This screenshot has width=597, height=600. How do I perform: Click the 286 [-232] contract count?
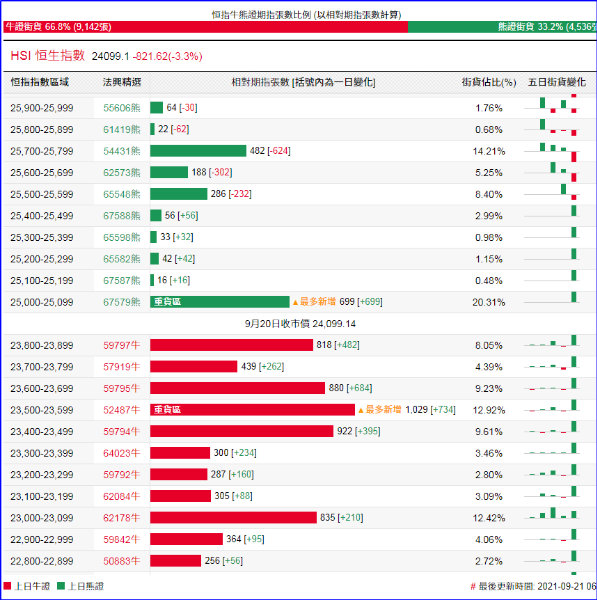coord(231,194)
